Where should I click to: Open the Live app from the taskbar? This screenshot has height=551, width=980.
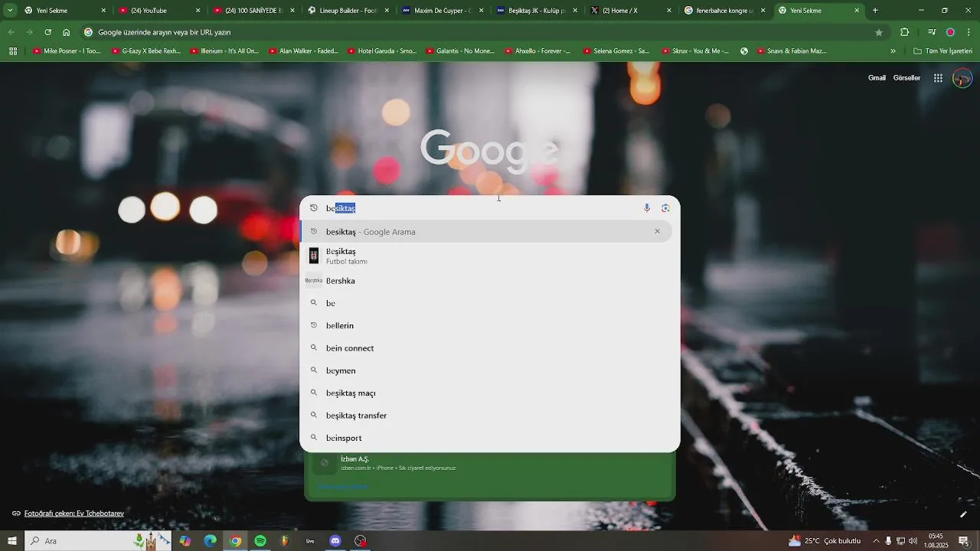pos(310,541)
